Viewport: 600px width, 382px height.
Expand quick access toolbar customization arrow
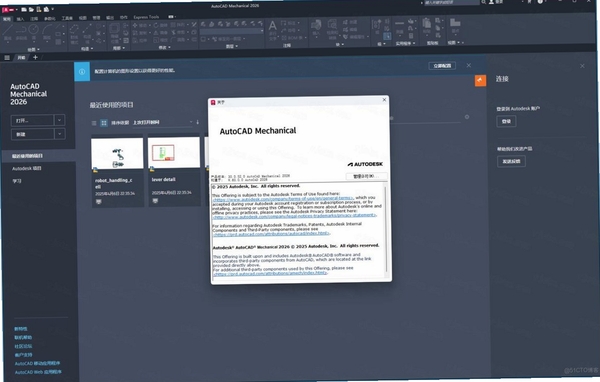[52, 9]
